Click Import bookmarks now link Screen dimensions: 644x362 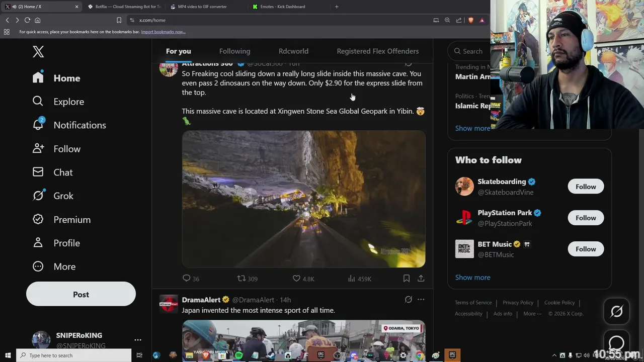[x=163, y=32]
